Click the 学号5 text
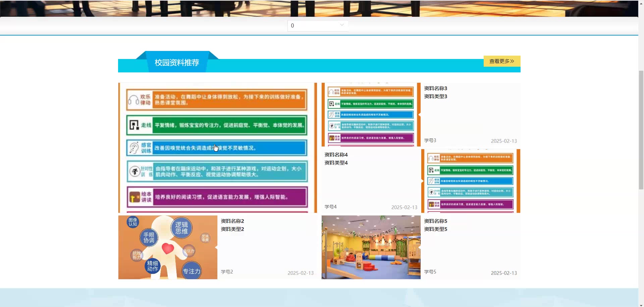 430,272
